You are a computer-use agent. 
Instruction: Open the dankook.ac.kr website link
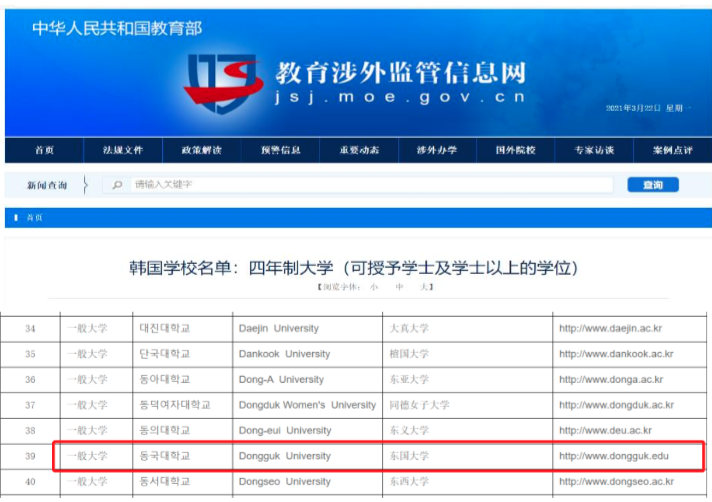click(x=616, y=354)
